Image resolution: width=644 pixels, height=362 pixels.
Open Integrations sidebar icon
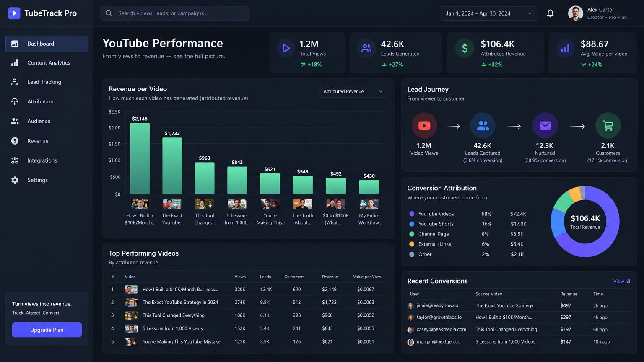pyautogui.click(x=15, y=160)
